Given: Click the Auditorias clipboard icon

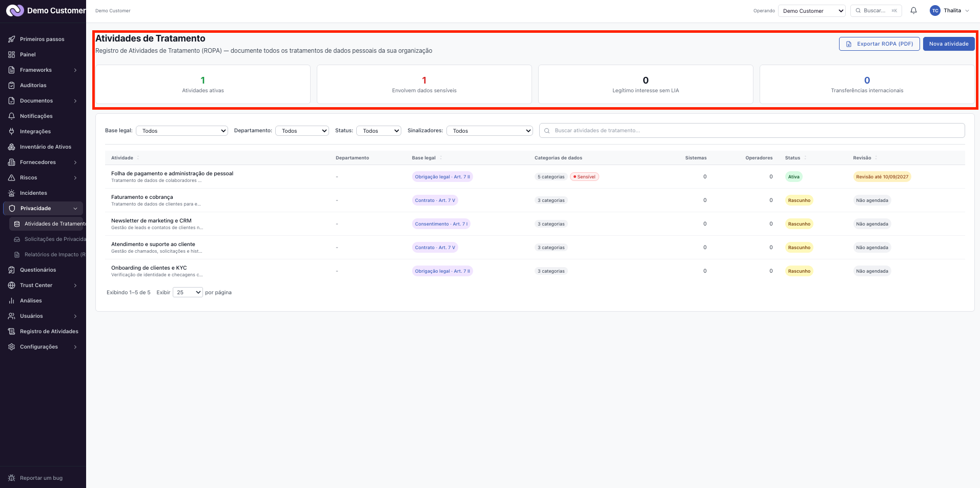Looking at the screenshot, I should point(11,85).
